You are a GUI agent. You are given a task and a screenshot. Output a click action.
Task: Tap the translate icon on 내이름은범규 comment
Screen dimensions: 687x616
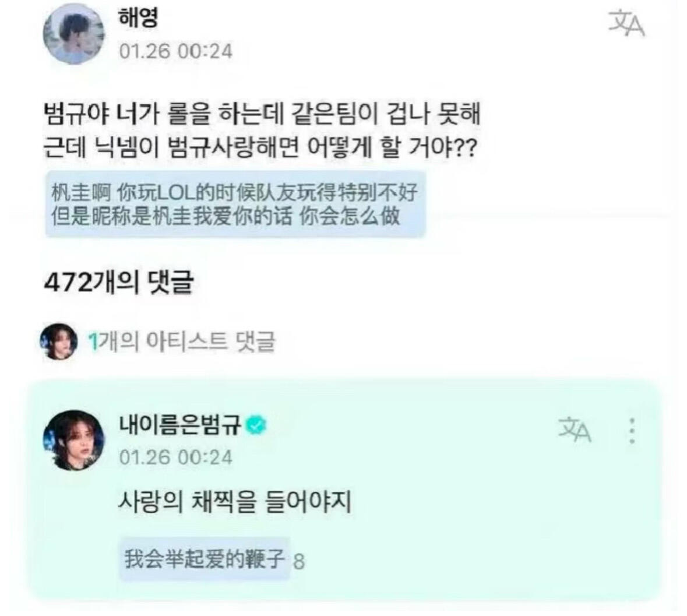click(x=575, y=430)
